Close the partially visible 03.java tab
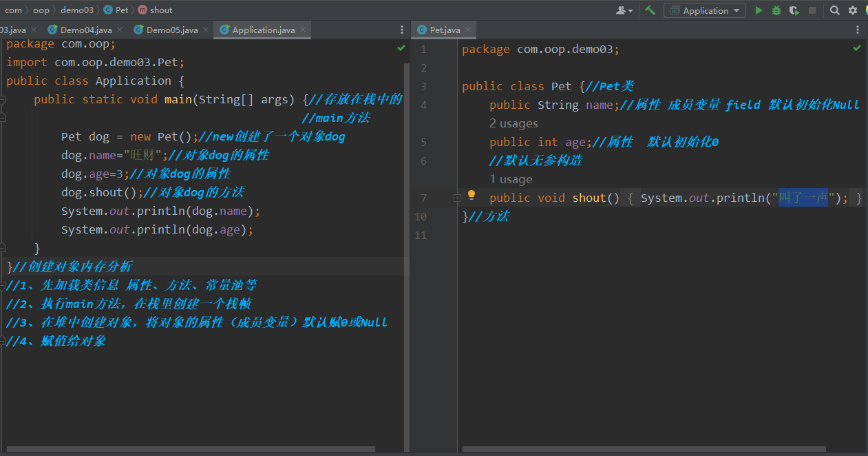The image size is (868, 456). pos(34,30)
